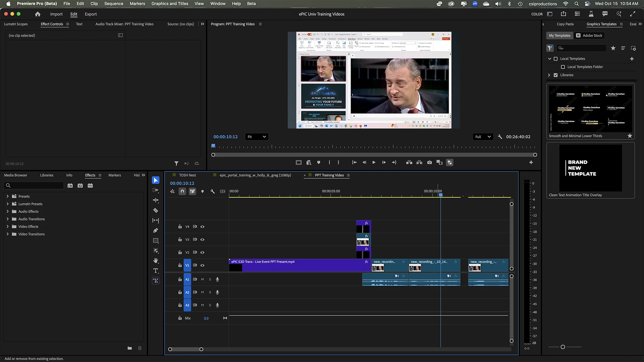Viewport: 644px width, 362px height.
Task: Select the Razor tool in the toolbar
Action: (156, 210)
